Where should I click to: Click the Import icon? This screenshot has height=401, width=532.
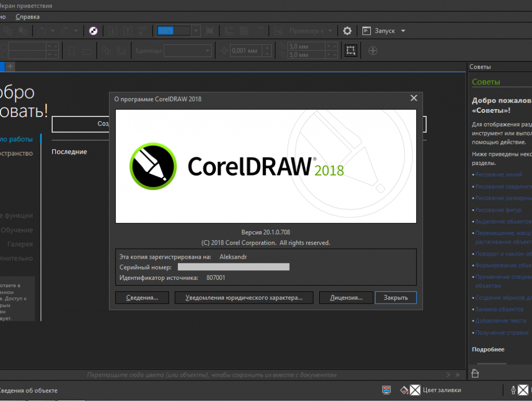(113, 31)
